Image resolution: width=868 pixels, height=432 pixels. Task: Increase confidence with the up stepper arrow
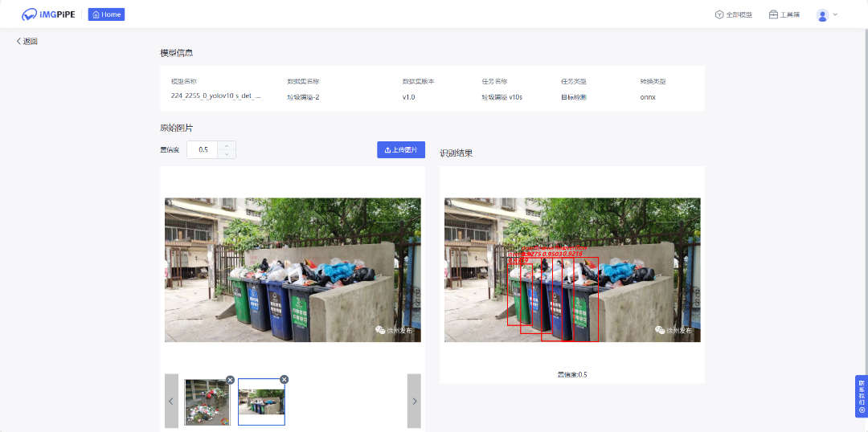(227, 145)
